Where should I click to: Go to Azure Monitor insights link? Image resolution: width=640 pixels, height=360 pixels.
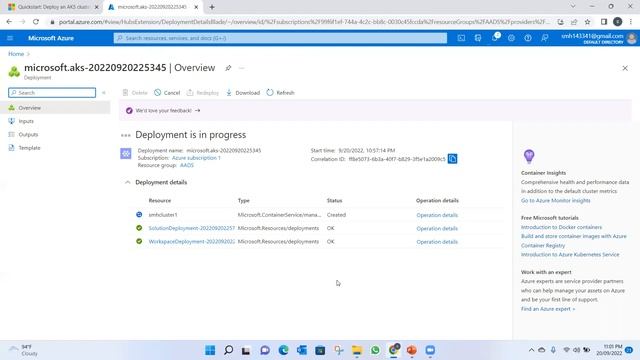click(x=556, y=200)
